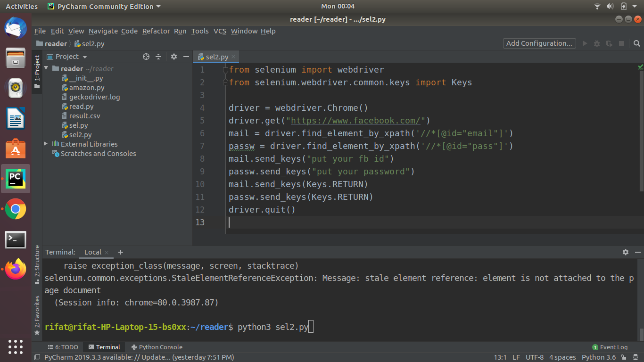The height and width of the screenshot is (362, 644).
Task: Click the green inspection checkmark indicator
Action: pyautogui.click(x=640, y=67)
